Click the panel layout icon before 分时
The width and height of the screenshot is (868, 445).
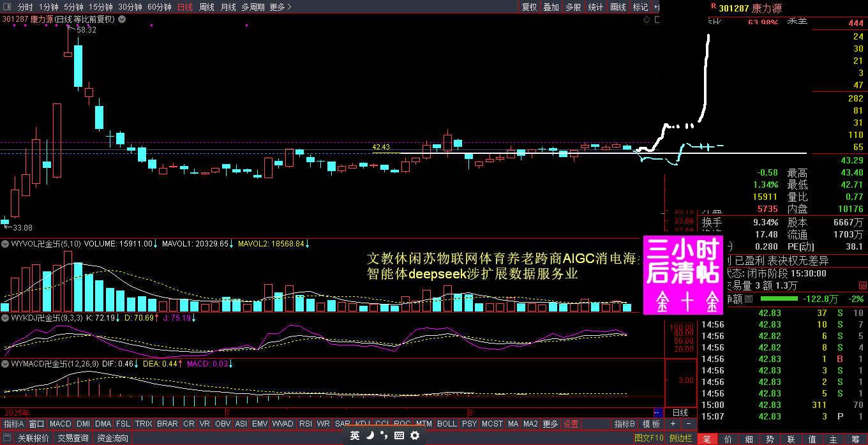click(7, 7)
